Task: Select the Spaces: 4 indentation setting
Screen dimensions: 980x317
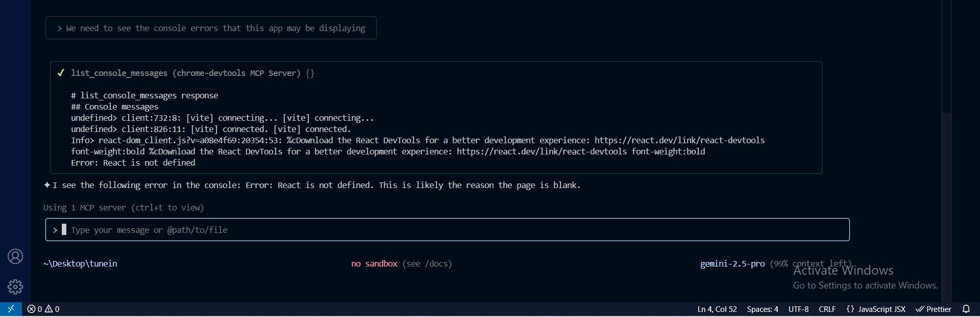Action: point(762,309)
